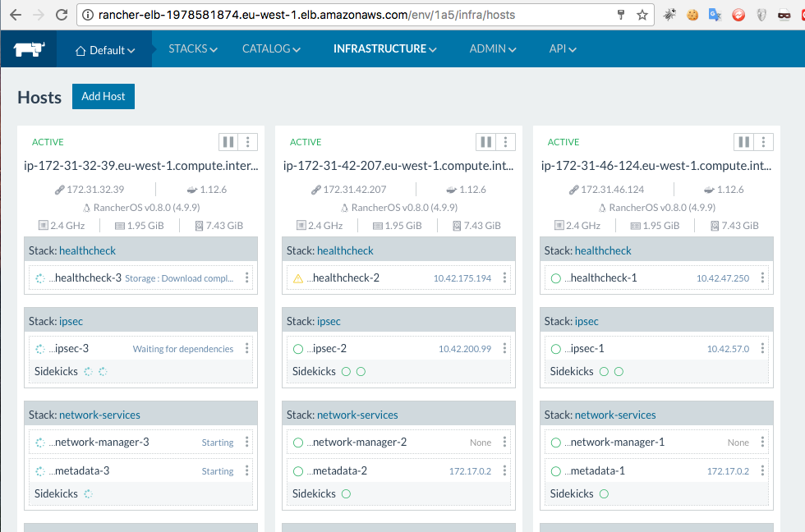Viewport: 805px width, 532px height.
Task: Click the spinner status circle on ipsec-3
Action: (39, 348)
